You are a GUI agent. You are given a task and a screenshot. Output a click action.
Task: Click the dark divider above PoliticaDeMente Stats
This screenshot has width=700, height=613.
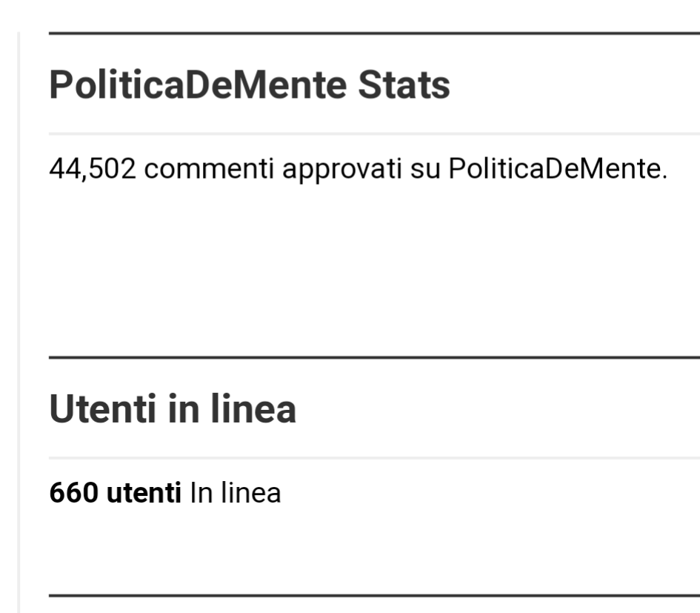(374, 33)
